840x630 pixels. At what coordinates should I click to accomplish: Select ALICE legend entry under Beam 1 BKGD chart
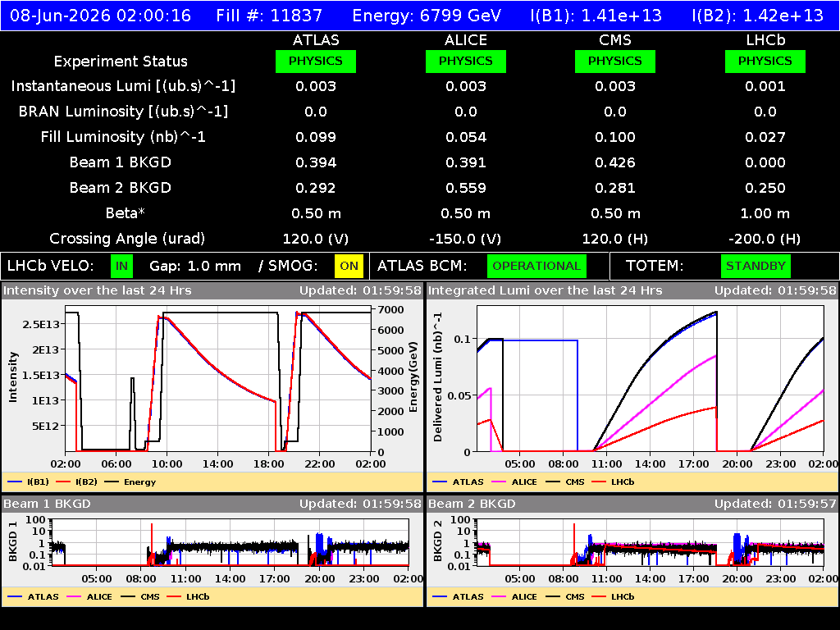tap(89, 596)
